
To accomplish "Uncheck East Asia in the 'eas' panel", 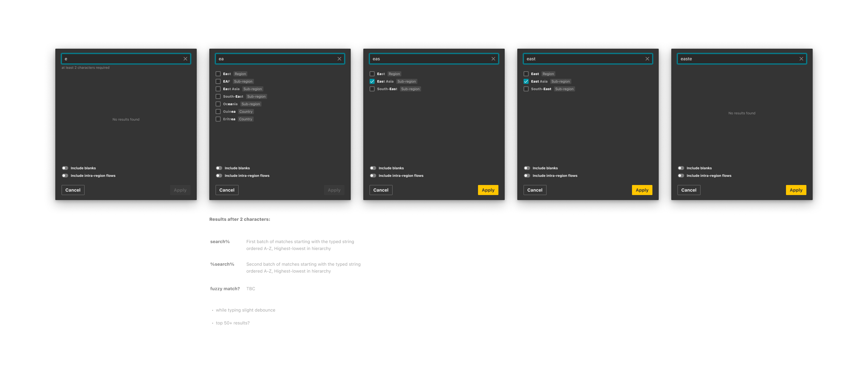I will point(372,81).
